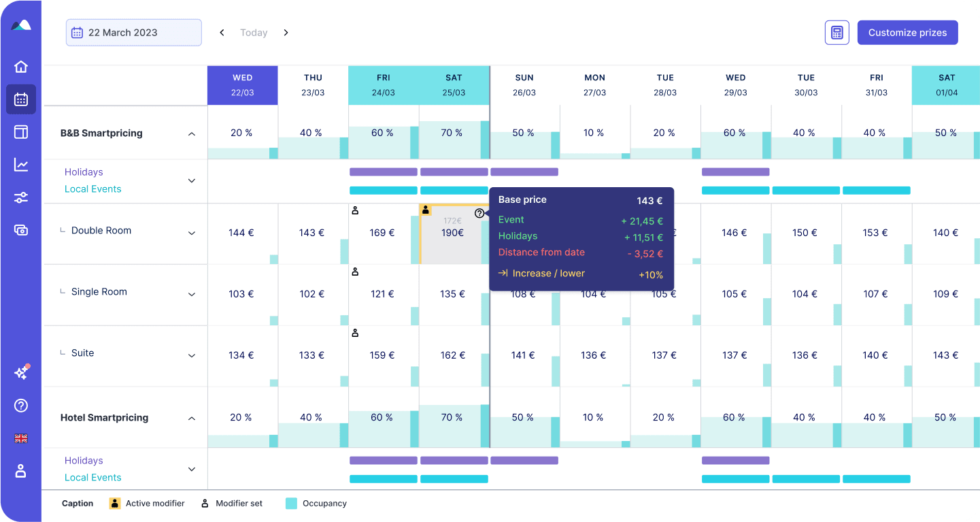Select the WED 22/03 date header
The height and width of the screenshot is (522, 980).
coord(242,85)
